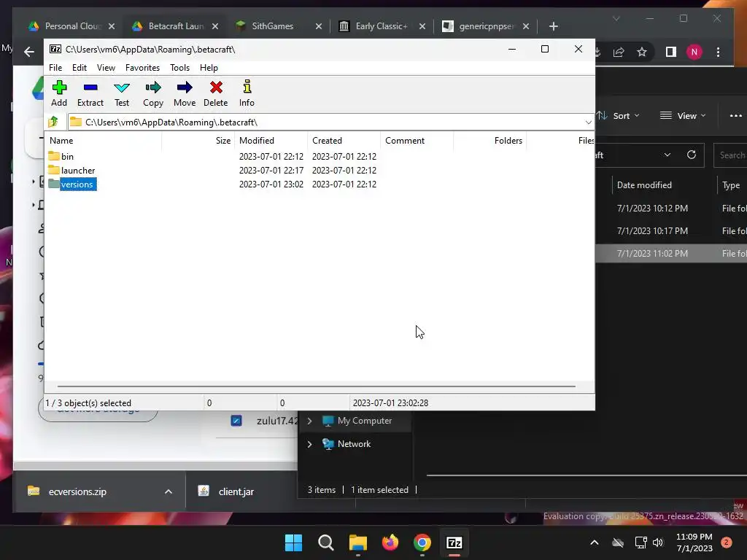Open the View dropdown in File Explorer
The width and height of the screenshot is (747, 560).
point(683,116)
